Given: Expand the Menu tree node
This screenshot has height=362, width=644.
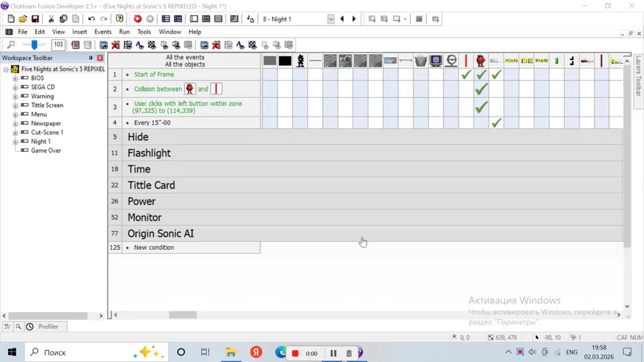Looking at the screenshot, I should click(x=15, y=114).
